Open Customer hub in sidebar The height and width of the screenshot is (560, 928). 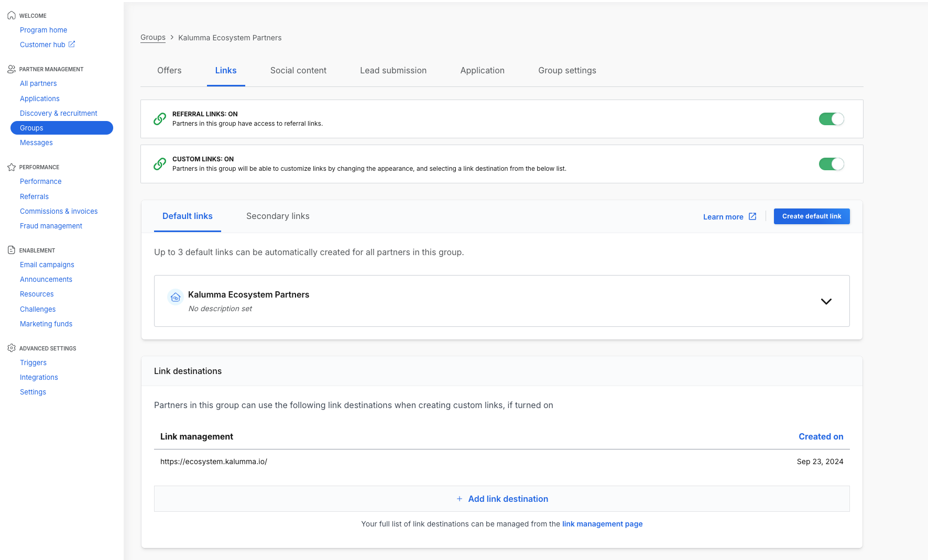click(42, 45)
